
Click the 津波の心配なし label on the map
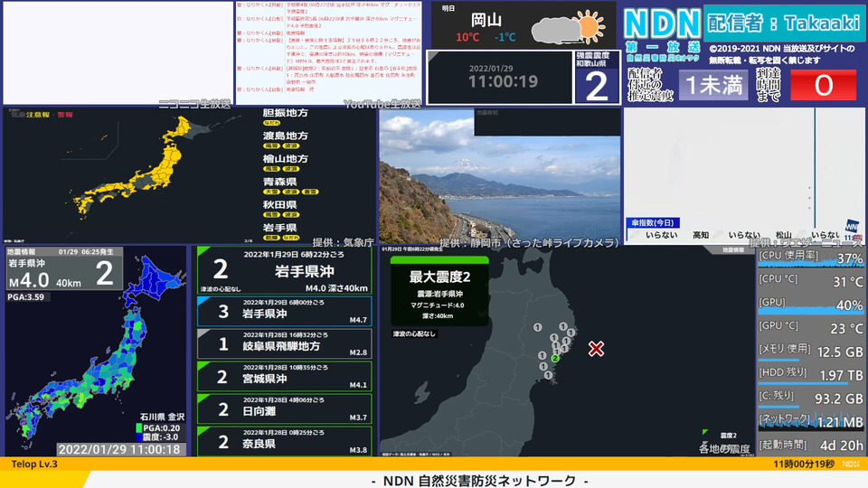(x=414, y=333)
